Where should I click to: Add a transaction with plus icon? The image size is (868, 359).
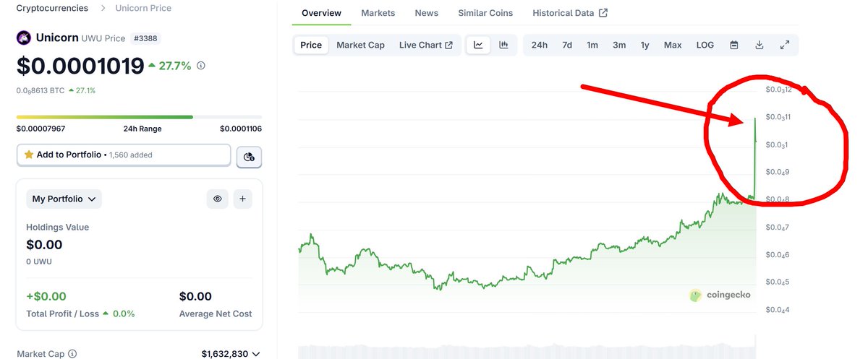tap(242, 199)
